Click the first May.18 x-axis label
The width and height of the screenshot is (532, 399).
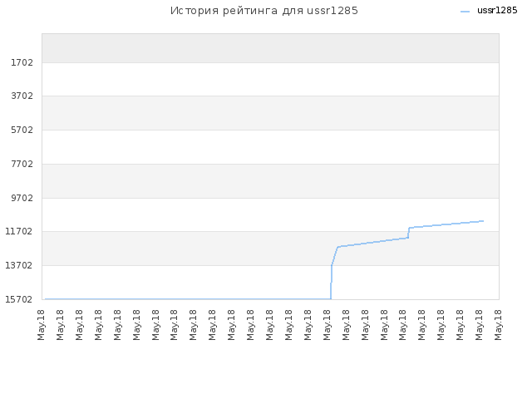(x=41, y=325)
